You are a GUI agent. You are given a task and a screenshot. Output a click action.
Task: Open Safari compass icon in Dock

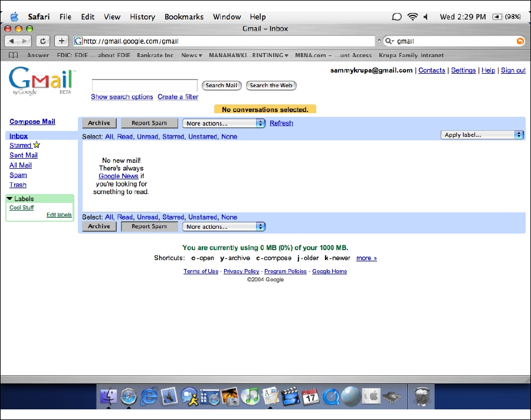129,396
